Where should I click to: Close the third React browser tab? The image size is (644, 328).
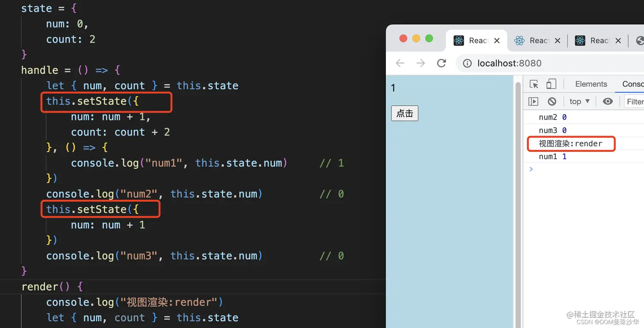(x=618, y=41)
